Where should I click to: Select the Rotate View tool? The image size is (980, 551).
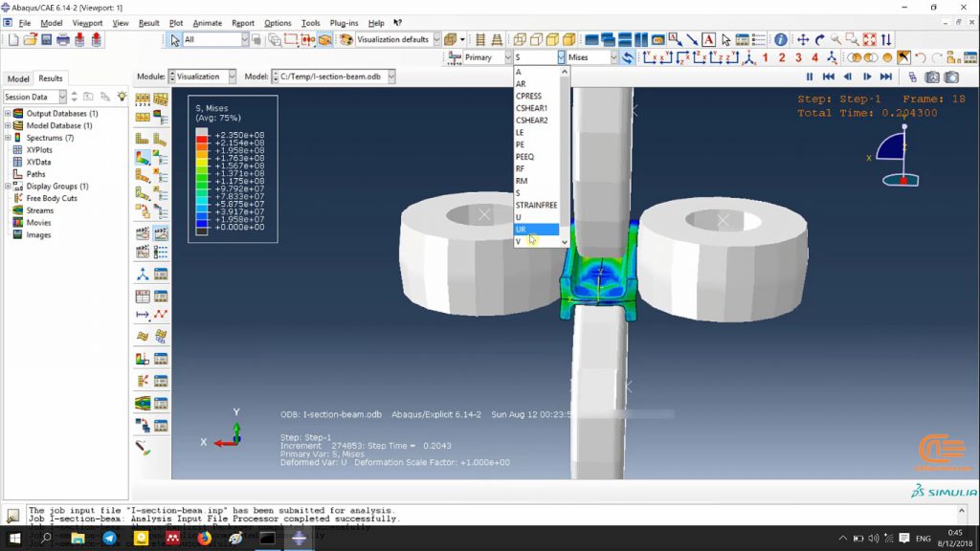[x=819, y=40]
